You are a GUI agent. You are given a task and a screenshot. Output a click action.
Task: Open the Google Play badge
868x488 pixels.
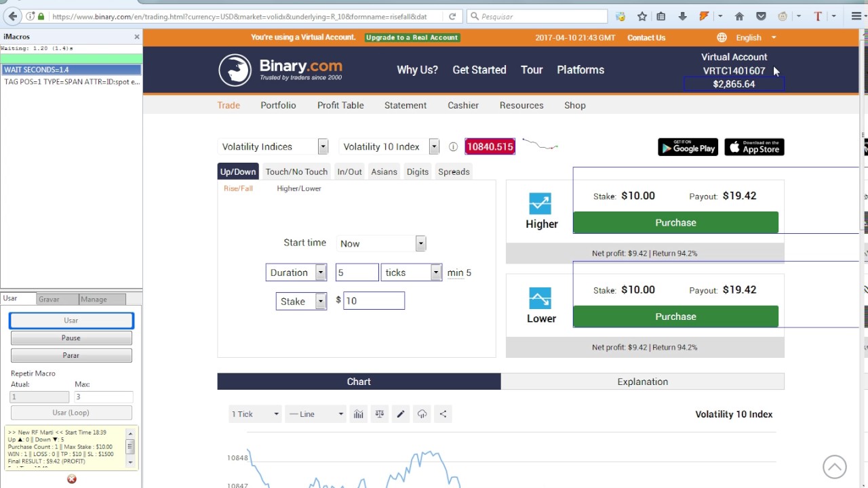(x=688, y=147)
